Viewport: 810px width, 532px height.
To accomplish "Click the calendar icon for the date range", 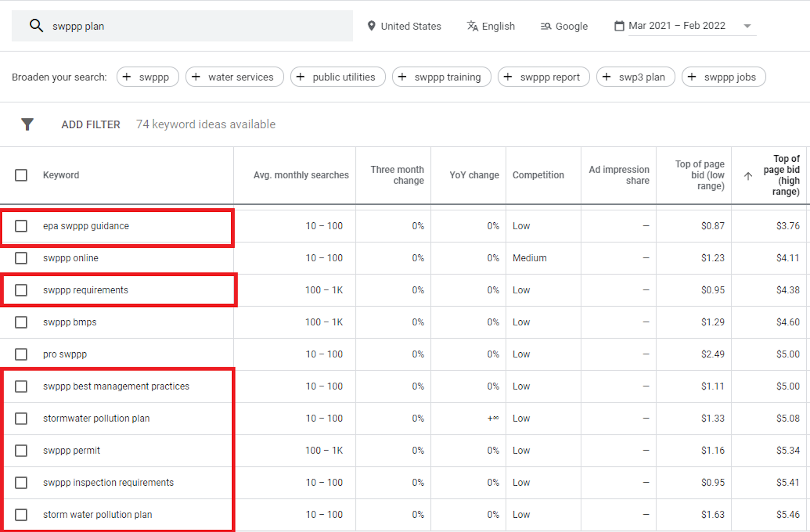I will click(x=618, y=26).
